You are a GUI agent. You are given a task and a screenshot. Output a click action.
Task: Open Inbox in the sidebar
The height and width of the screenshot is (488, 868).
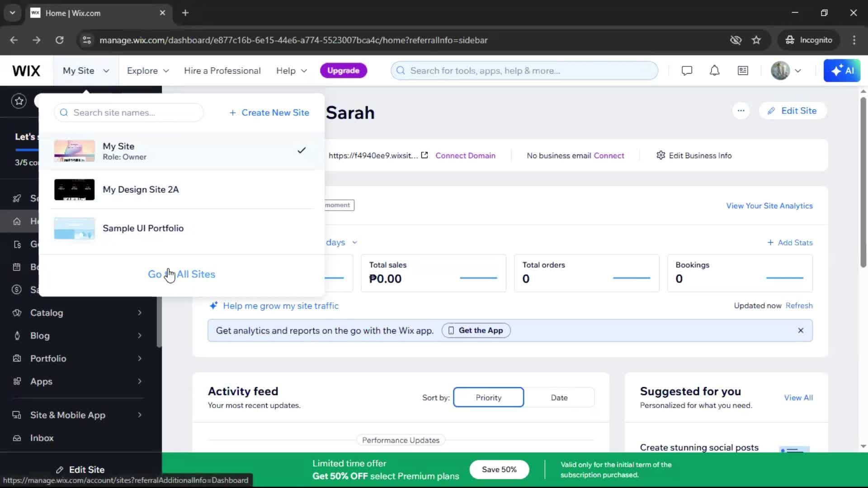pyautogui.click(x=42, y=438)
